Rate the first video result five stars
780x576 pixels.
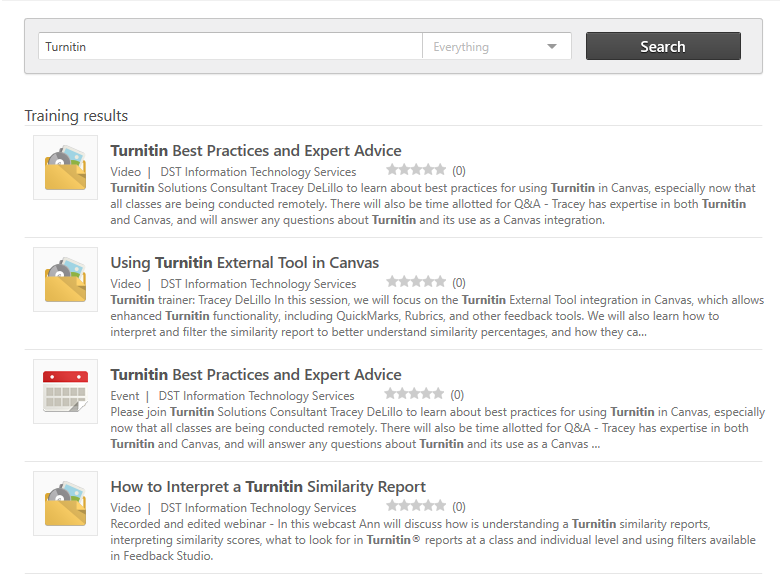pos(439,170)
